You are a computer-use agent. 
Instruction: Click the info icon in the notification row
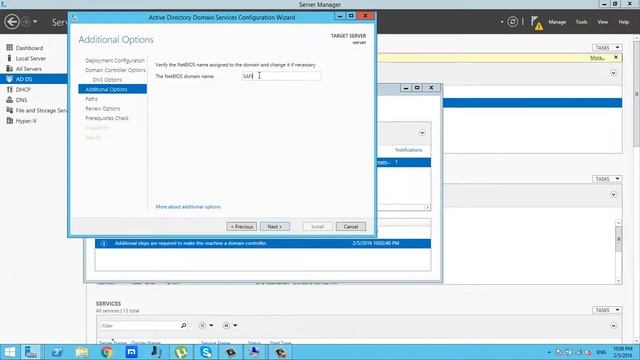tap(104, 244)
